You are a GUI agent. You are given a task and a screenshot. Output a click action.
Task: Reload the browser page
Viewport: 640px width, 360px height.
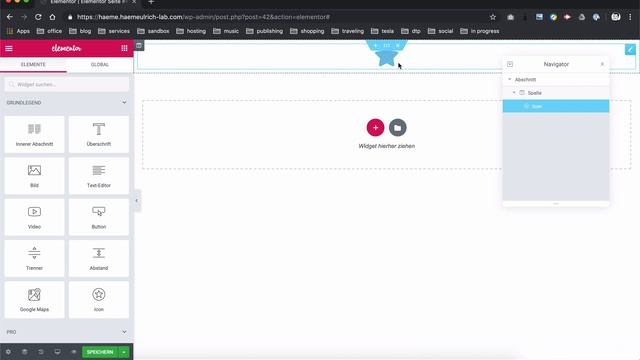click(x=38, y=17)
